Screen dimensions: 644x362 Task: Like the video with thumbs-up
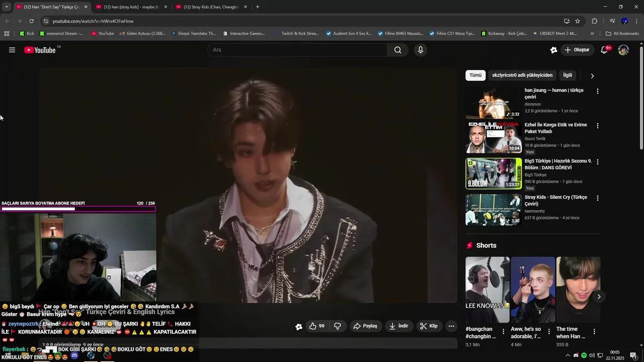pyautogui.click(x=317, y=326)
